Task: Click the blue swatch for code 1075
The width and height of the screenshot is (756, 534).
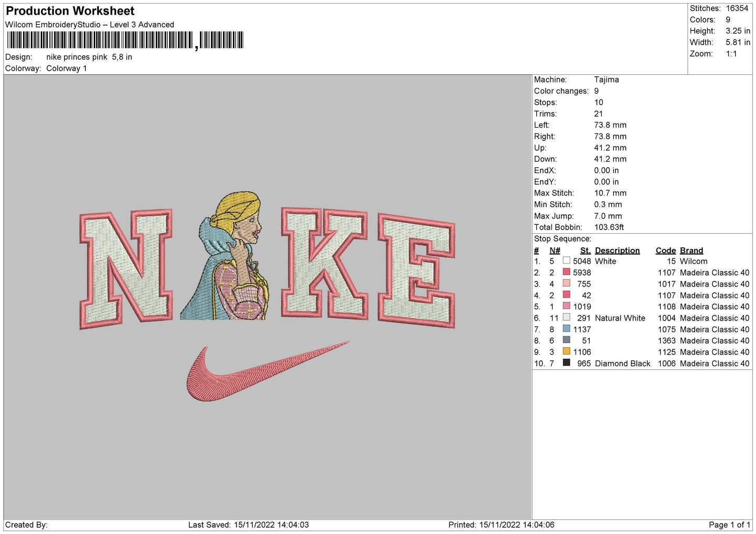Action: (566, 329)
